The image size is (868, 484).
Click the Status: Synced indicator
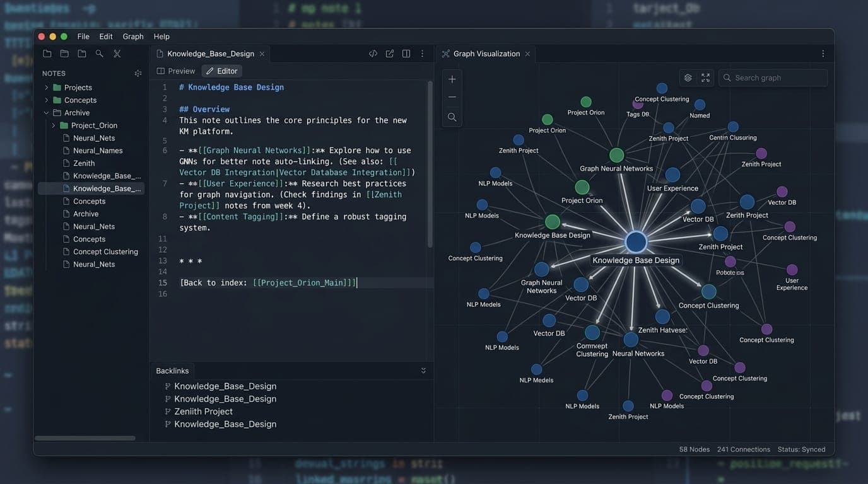click(801, 449)
